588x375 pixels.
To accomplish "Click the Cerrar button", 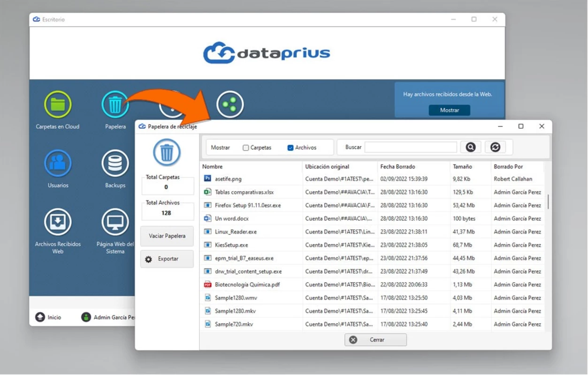I will tap(375, 340).
